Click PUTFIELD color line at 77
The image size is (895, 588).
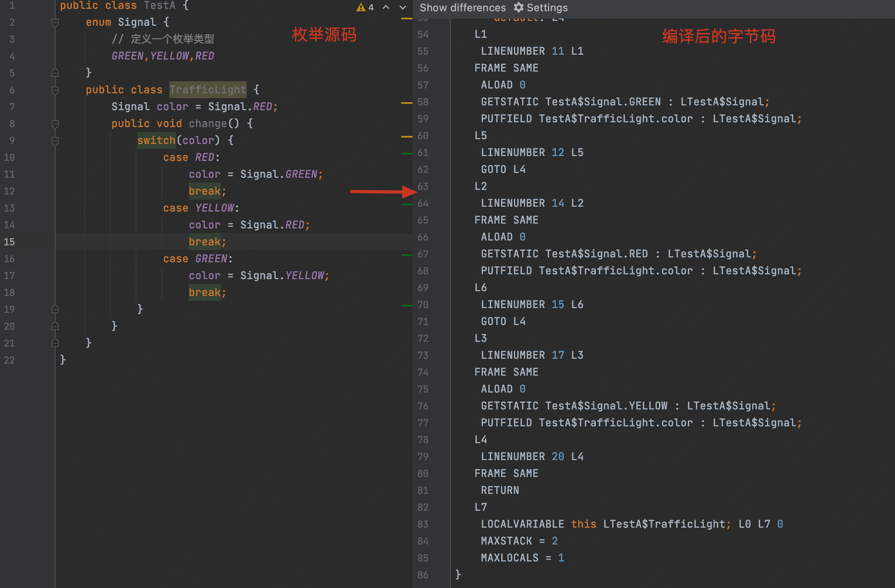(x=641, y=423)
